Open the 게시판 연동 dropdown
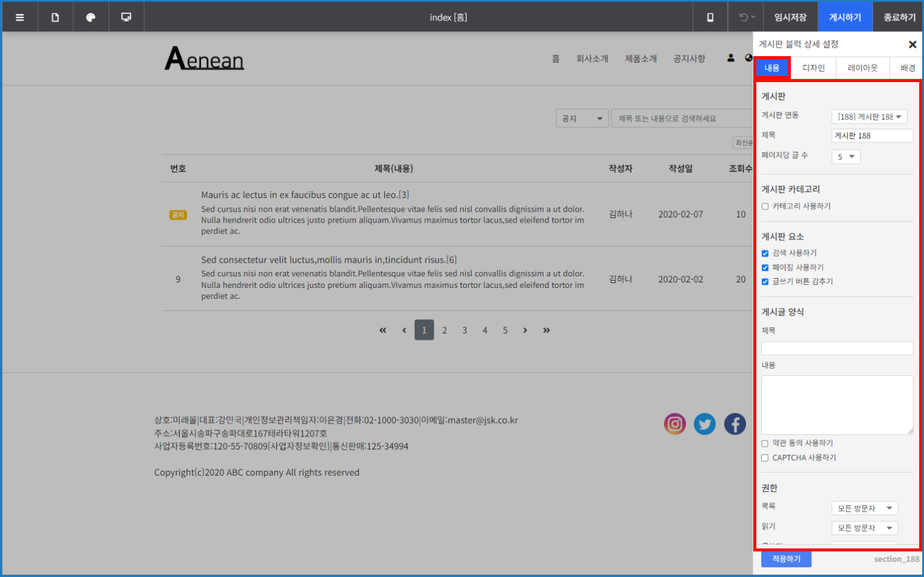924x577 pixels. tap(869, 117)
